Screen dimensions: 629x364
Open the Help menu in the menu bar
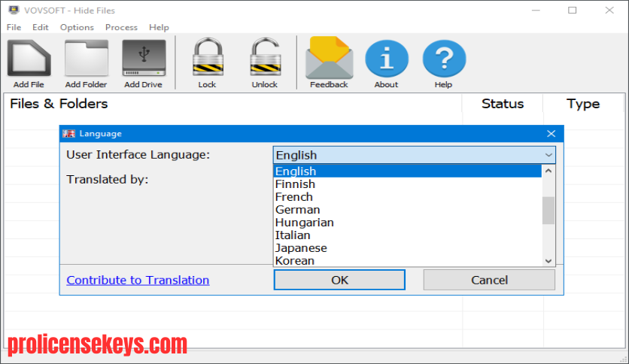click(159, 27)
